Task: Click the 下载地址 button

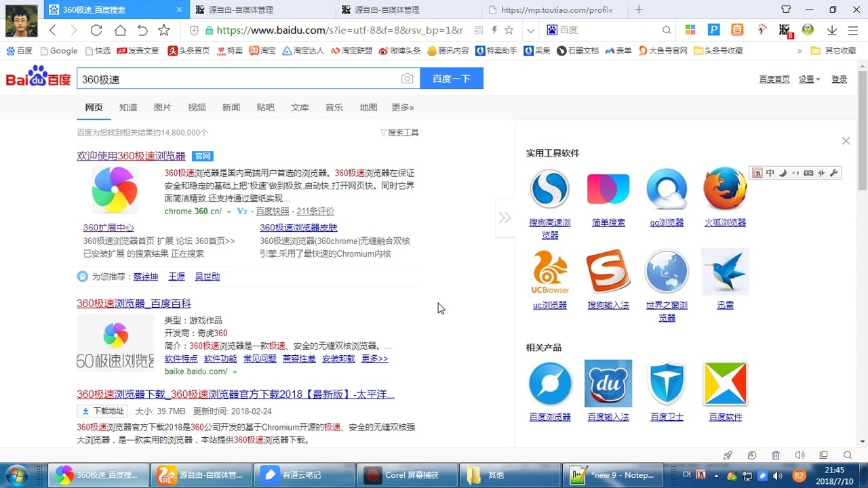Action: pyautogui.click(x=102, y=411)
